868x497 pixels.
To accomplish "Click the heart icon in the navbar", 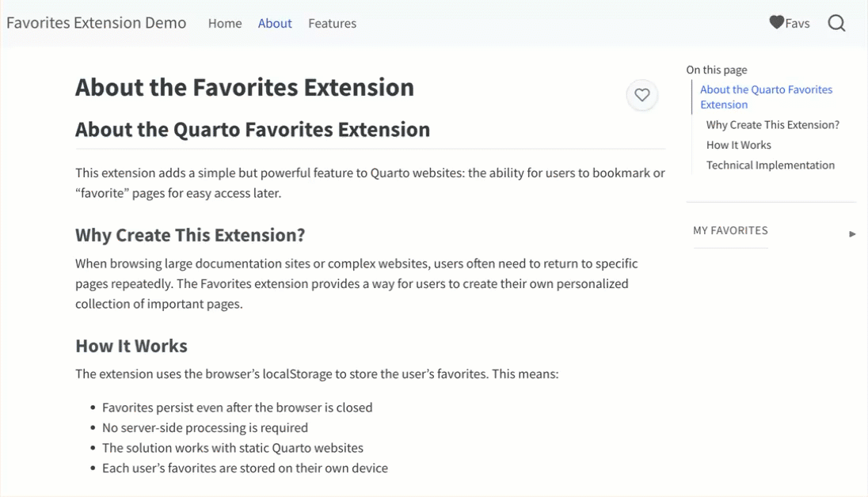I will tap(776, 23).
